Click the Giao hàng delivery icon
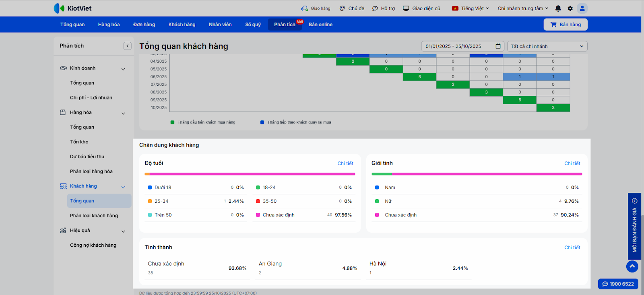The width and height of the screenshot is (644, 295). pos(305,8)
